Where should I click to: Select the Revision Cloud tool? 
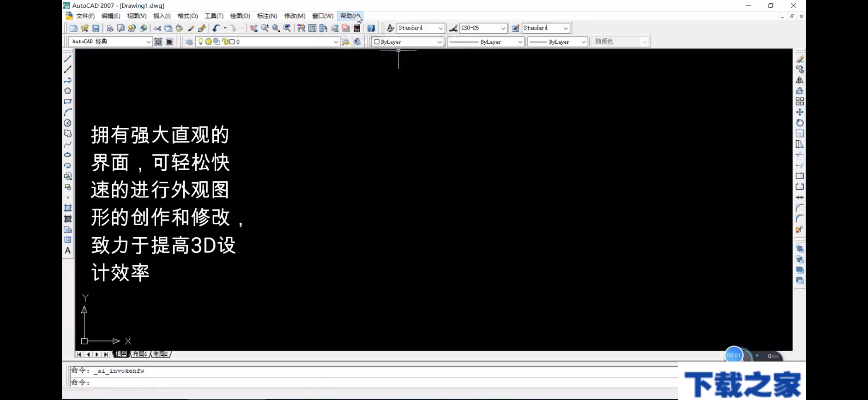(x=68, y=133)
